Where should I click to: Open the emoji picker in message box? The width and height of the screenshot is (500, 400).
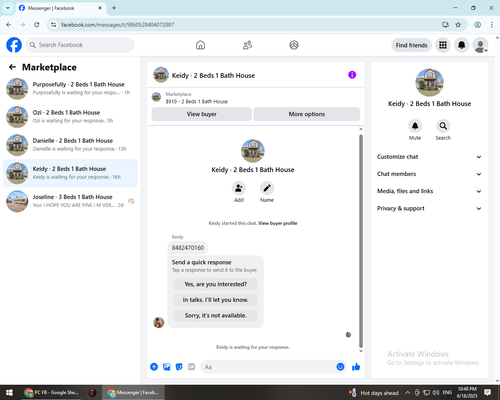(x=340, y=367)
